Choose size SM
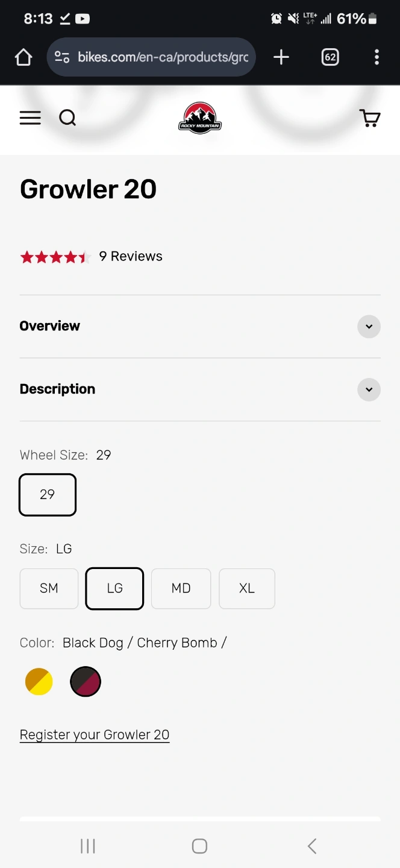 49,588
